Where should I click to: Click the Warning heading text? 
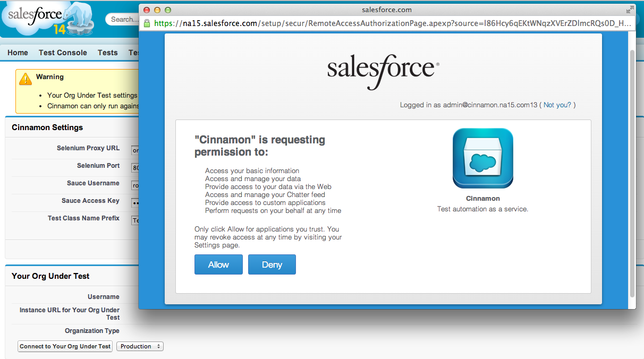50,77
